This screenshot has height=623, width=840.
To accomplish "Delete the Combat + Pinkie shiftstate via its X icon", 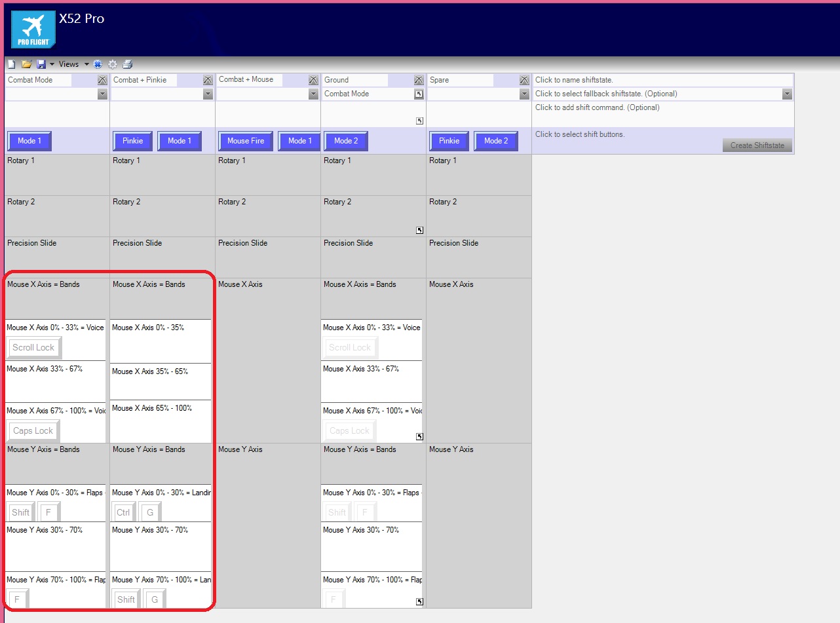I will pyautogui.click(x=208, y=80).
